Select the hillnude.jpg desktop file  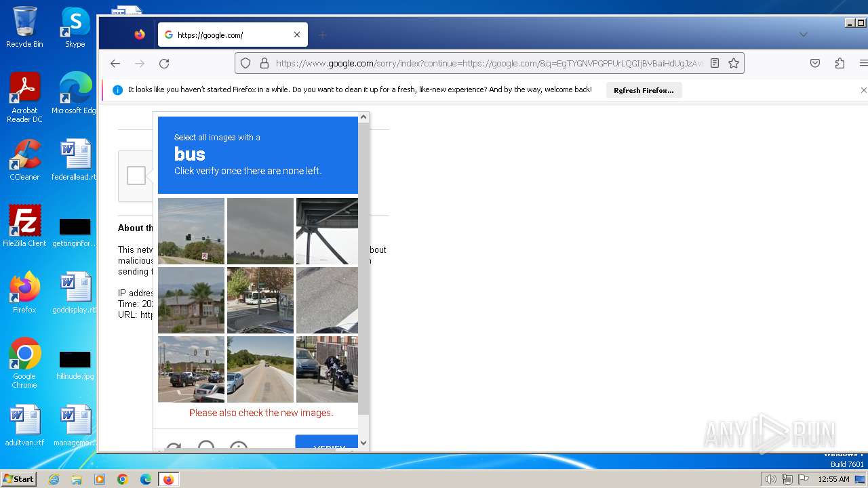(75, 365)
